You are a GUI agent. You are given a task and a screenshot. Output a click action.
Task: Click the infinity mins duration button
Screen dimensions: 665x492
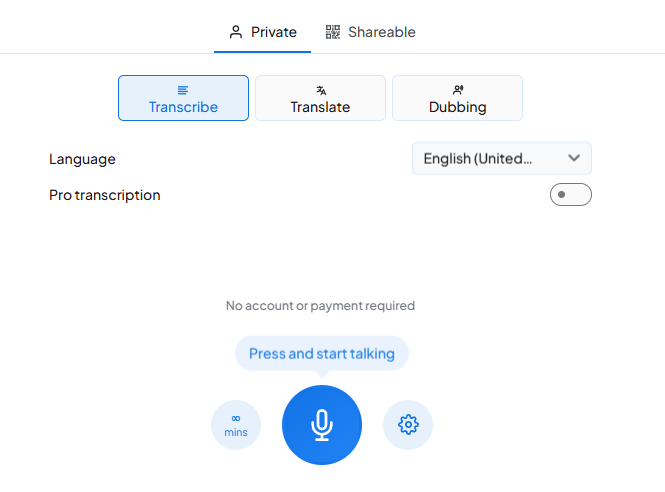point(236,425)
